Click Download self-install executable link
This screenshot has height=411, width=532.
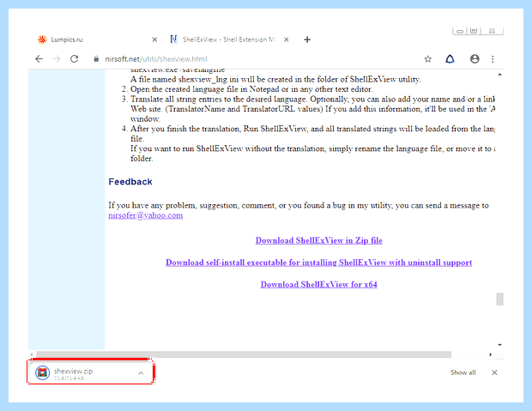pos(319,263)
